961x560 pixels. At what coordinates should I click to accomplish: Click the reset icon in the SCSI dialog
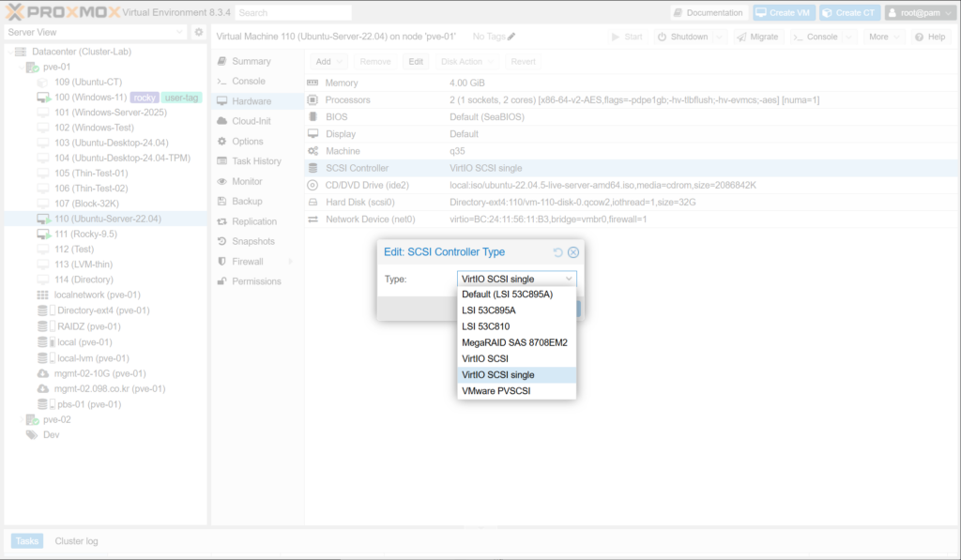(x=558, y=252)
